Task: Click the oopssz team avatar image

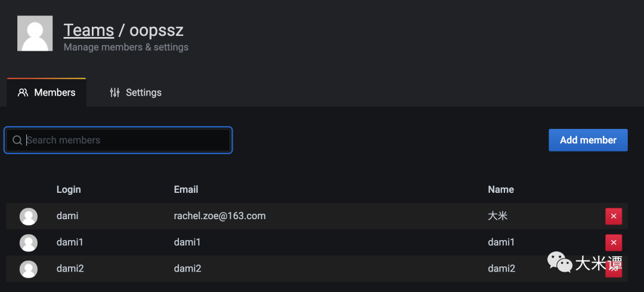Action: pyautogui.click(x=35, y=33)
